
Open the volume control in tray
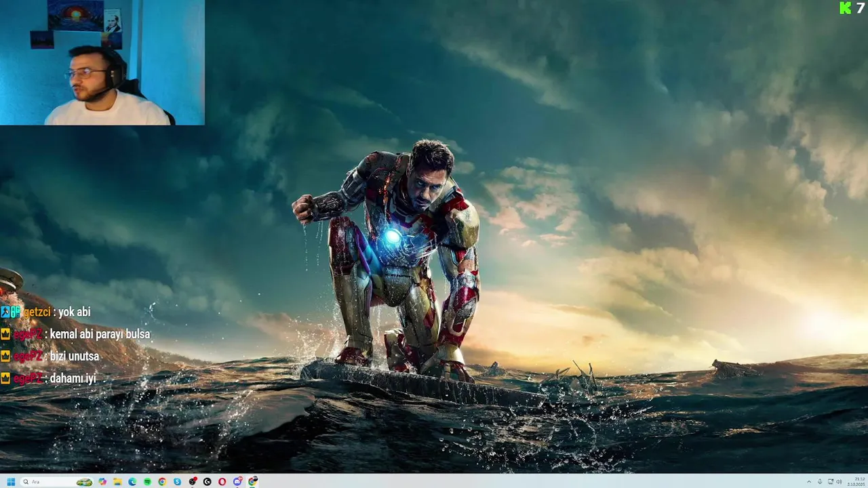840,482
